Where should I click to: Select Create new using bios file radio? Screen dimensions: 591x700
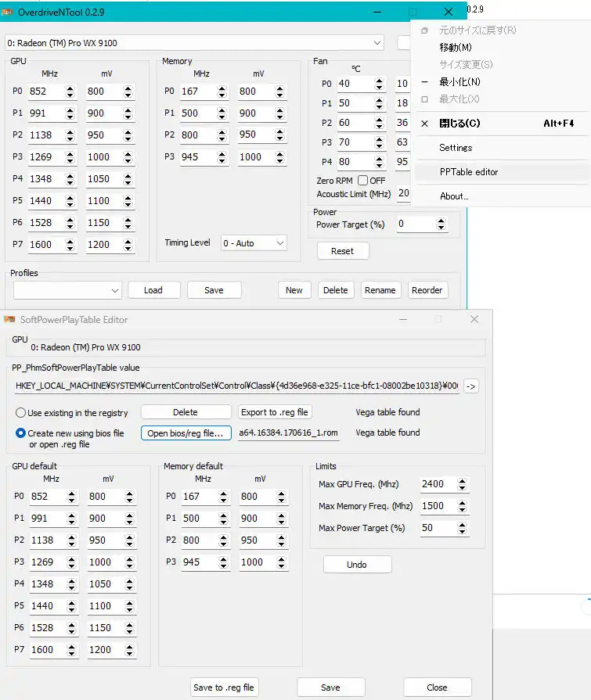pos(20,433)
